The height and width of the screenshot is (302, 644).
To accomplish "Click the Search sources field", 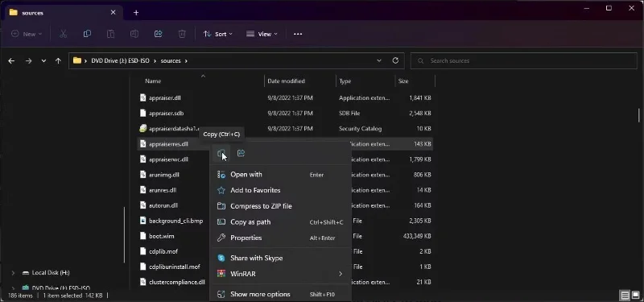I will (524, 61).
